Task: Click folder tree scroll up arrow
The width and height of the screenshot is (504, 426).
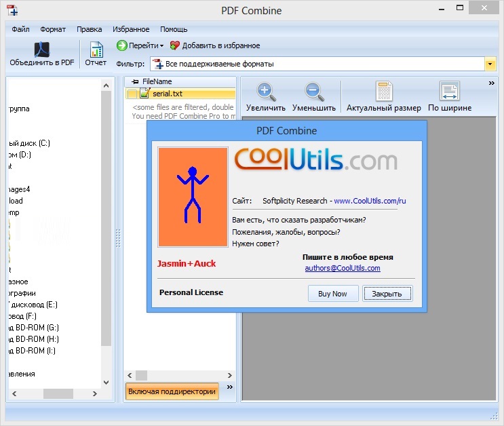Action: [106, 85]
